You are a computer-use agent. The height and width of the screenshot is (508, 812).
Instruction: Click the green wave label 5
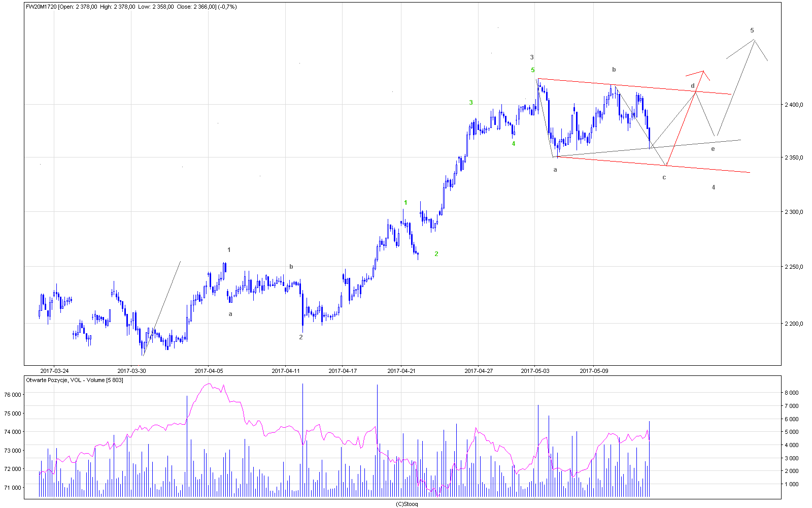click(x=533, y=70)
